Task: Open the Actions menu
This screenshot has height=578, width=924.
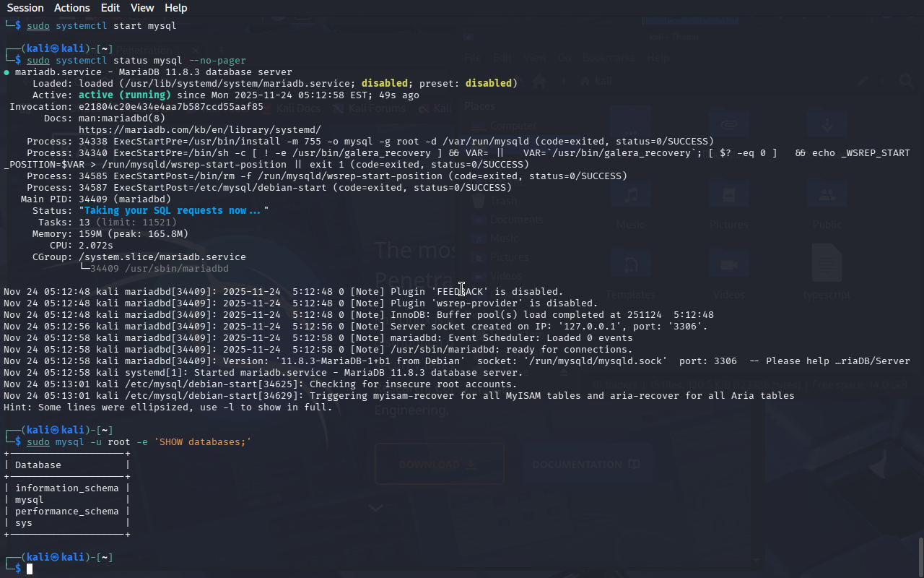Action: (x=72, y=8)
